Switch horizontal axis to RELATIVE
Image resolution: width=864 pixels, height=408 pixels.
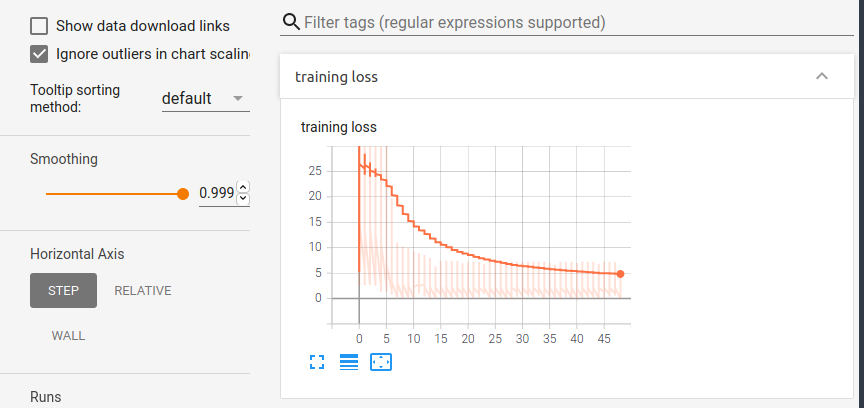point(143,291)
